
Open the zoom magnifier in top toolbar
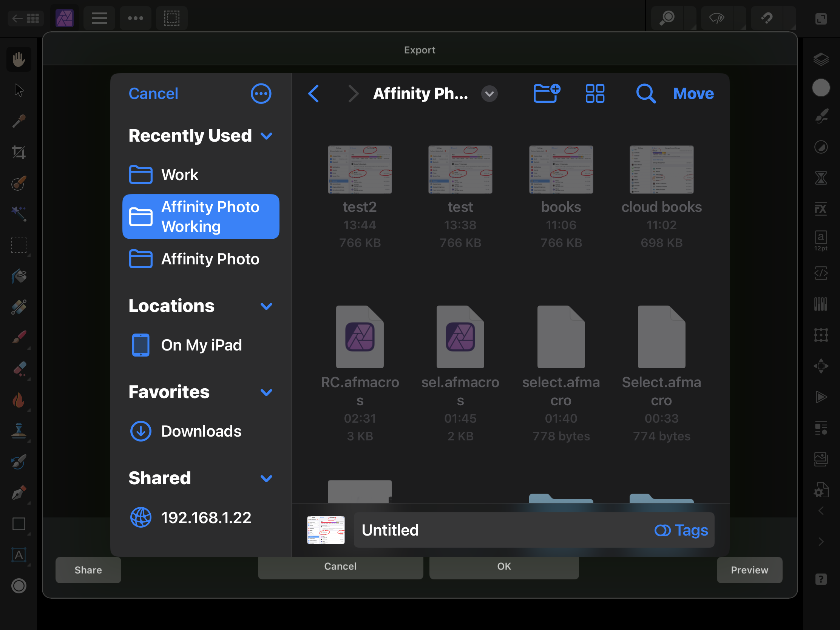coord(667,18)
